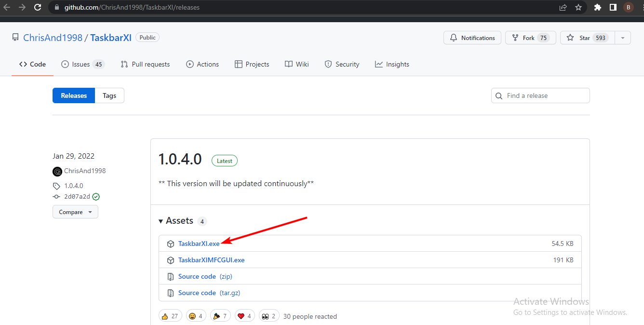Collapse the Assets section

[x=161, y=220]
